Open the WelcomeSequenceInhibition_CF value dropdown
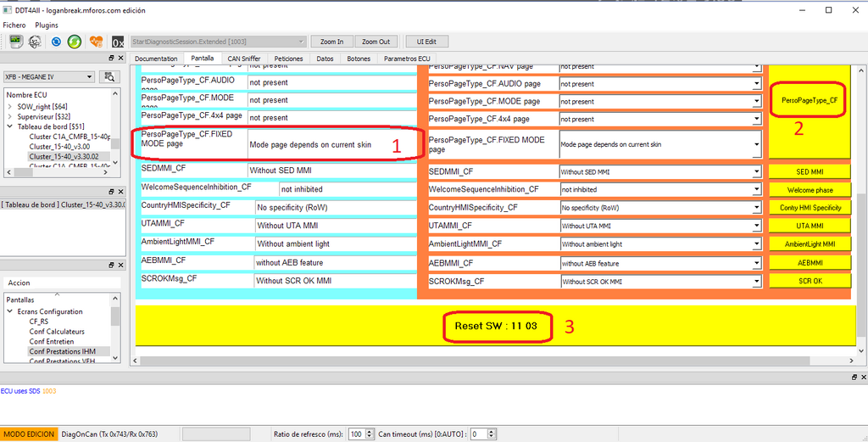The image size is (868, 442). [757, 189]
